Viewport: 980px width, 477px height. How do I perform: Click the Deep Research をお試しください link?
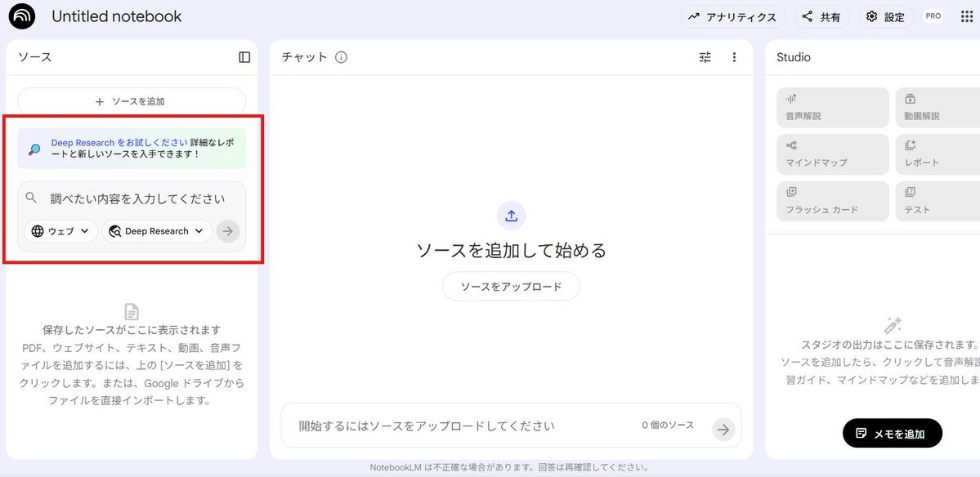coord(119,143)
